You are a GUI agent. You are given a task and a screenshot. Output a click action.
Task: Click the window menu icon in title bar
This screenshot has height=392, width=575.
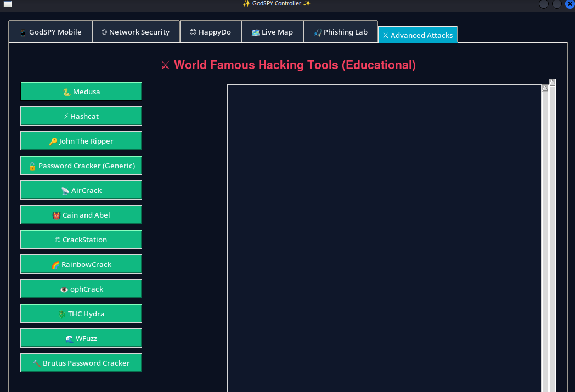[8, 4]
